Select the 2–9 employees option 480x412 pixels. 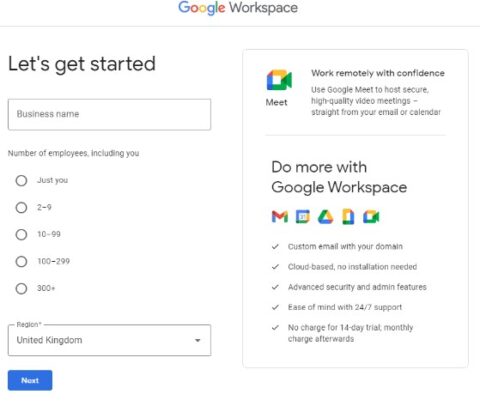(21, 208)
